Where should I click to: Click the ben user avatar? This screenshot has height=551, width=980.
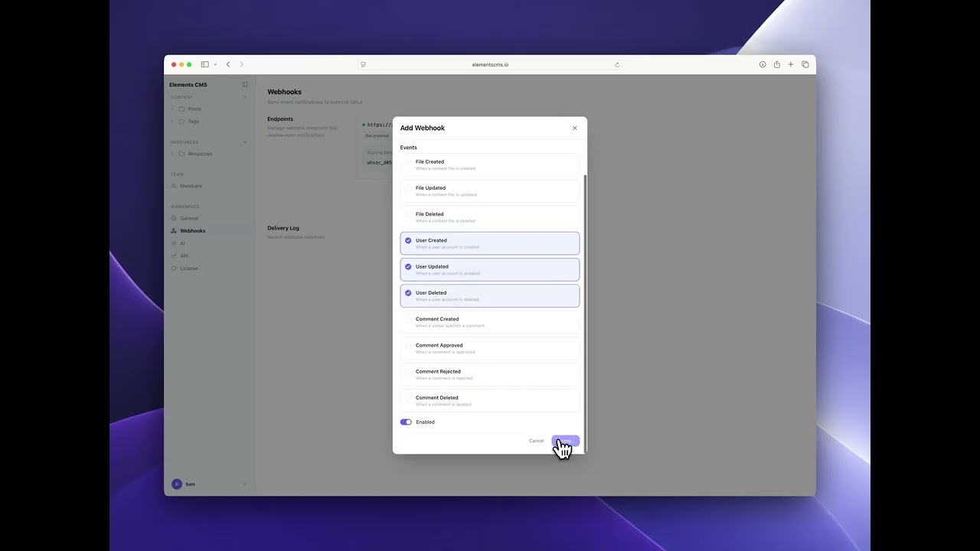[x=177, y=484]
